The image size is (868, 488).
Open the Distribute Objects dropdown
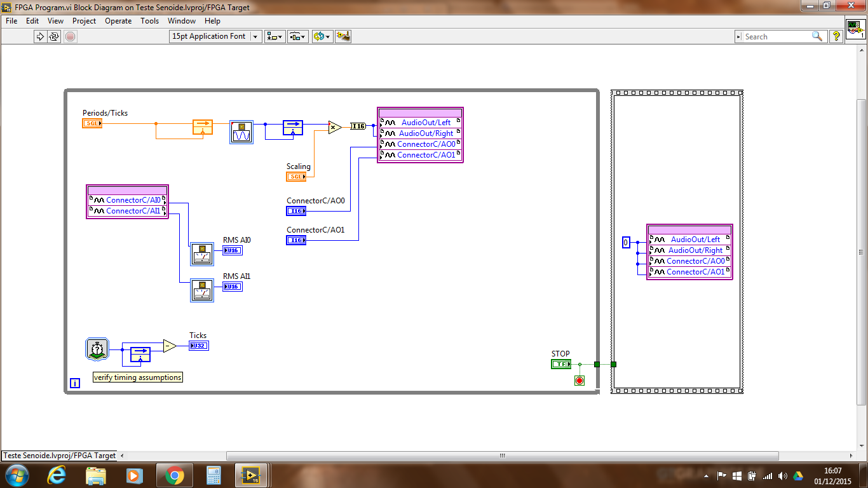[x=298, y=36]
